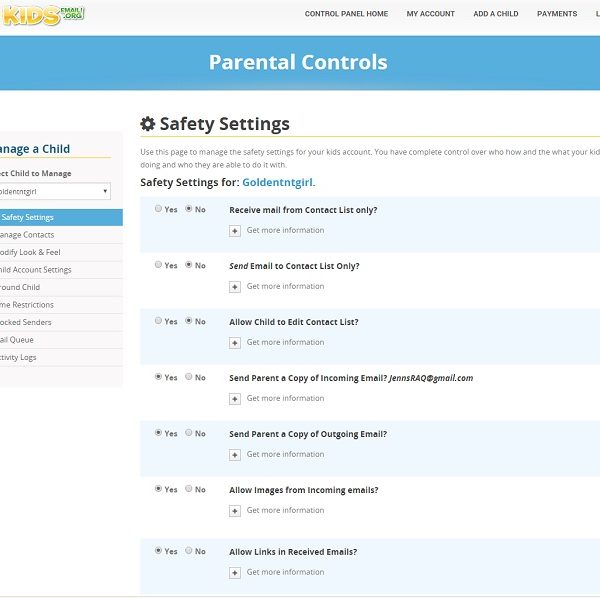Expand info for Allow Links in Received Emails
Screen dimensions: 600x598
[x=235, y=573]
